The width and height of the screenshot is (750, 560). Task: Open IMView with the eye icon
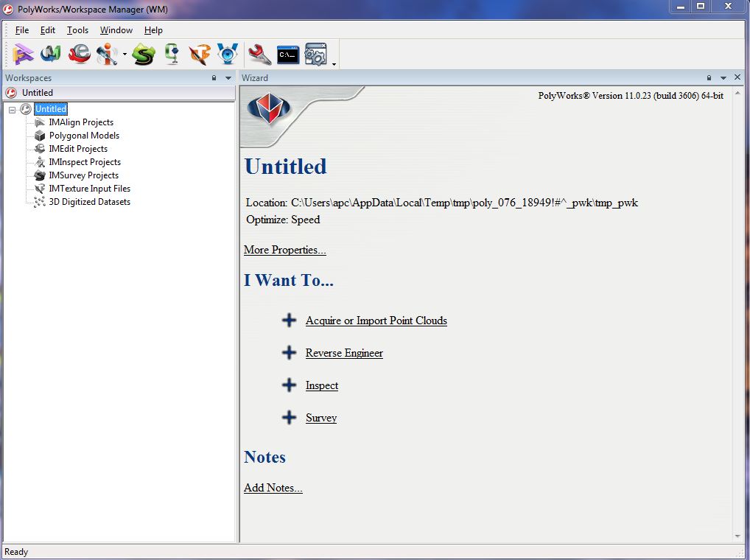228,54
